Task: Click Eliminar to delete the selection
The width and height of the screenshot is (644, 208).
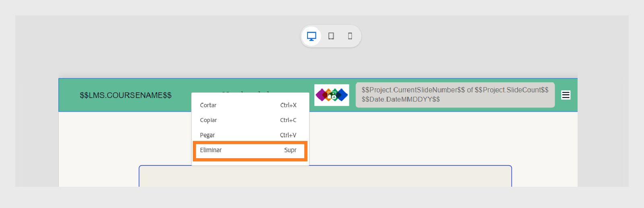Action: pyautogui.click(x=211, y=150)
